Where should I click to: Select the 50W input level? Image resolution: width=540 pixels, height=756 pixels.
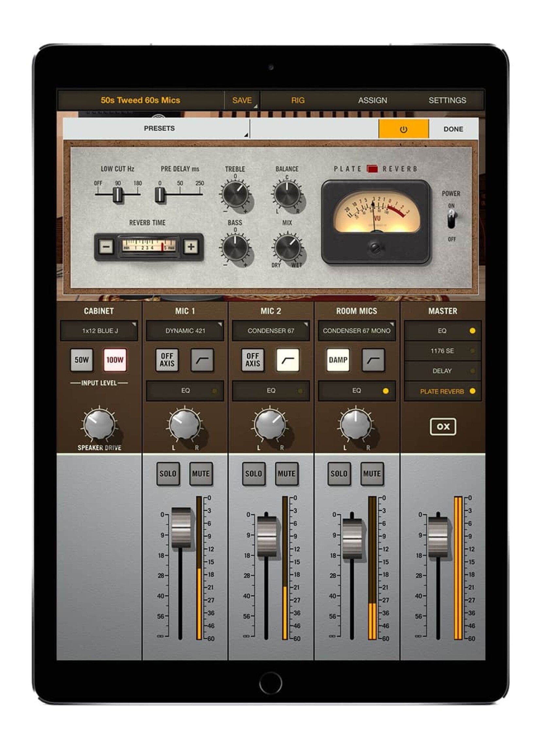[81, 360]
